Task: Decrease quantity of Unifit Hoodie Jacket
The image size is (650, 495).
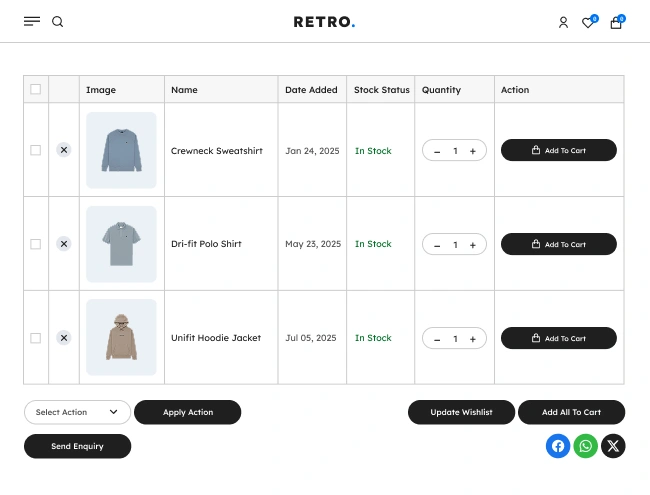Action: [437, 340]
